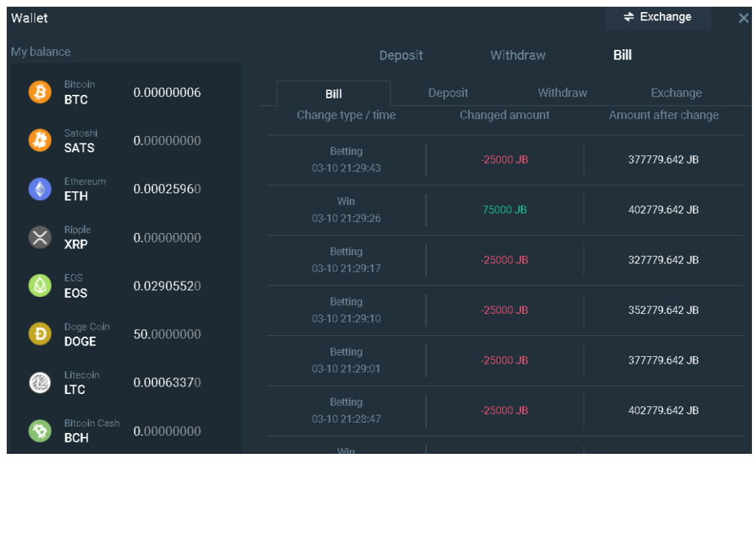Screen dimensions: 756x534
Task: Select the Doge Coin icon
Action: [x=40, y=334]
